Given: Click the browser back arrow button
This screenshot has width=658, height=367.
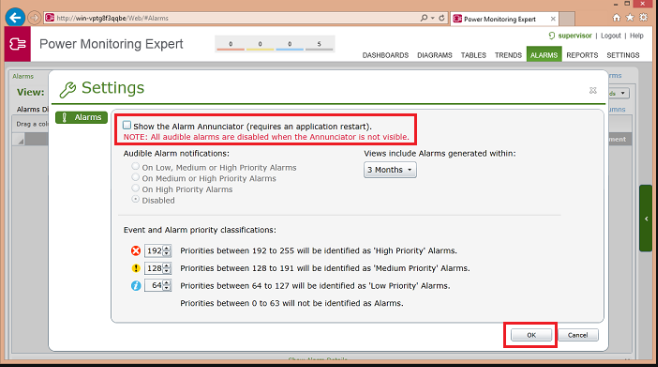Looking at the screenshot, I should tap(15, 18).
